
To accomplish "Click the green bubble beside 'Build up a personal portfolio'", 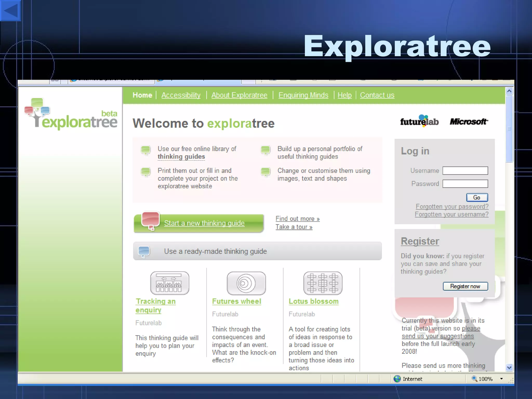I will (265, 150).
